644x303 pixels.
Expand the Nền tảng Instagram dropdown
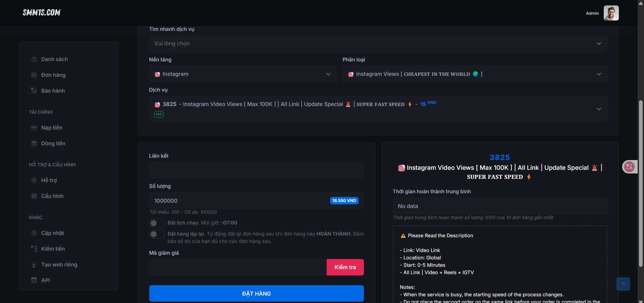(243, 74)
